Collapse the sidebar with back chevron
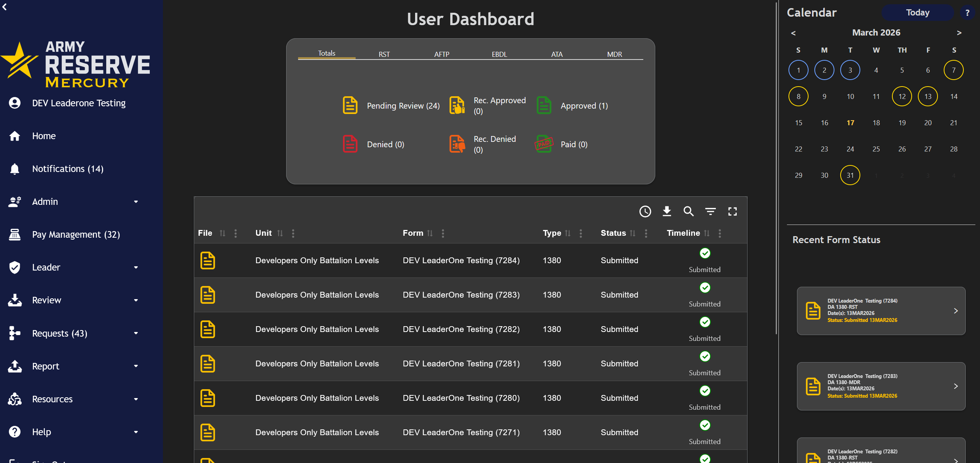This screenshot has height=463, width=980. pyautogui.click(x=5, y=7)
